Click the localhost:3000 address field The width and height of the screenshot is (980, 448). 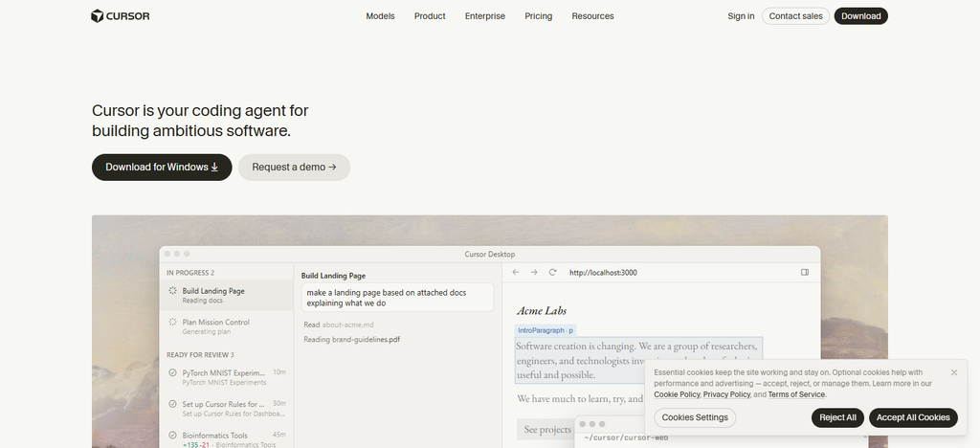click(603, 273)
